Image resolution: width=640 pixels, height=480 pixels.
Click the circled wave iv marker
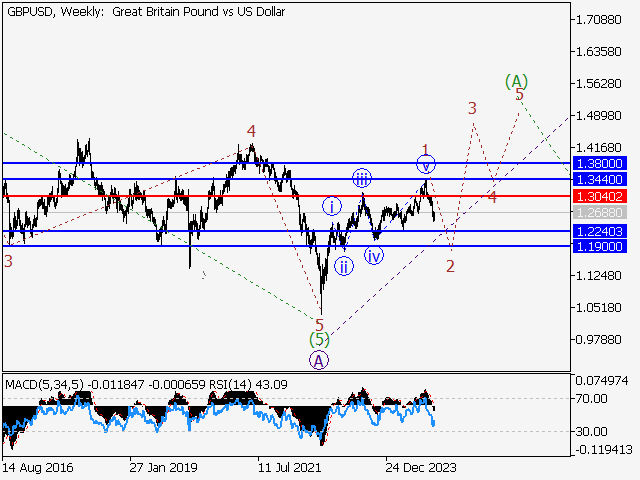(x=374, y=256)
